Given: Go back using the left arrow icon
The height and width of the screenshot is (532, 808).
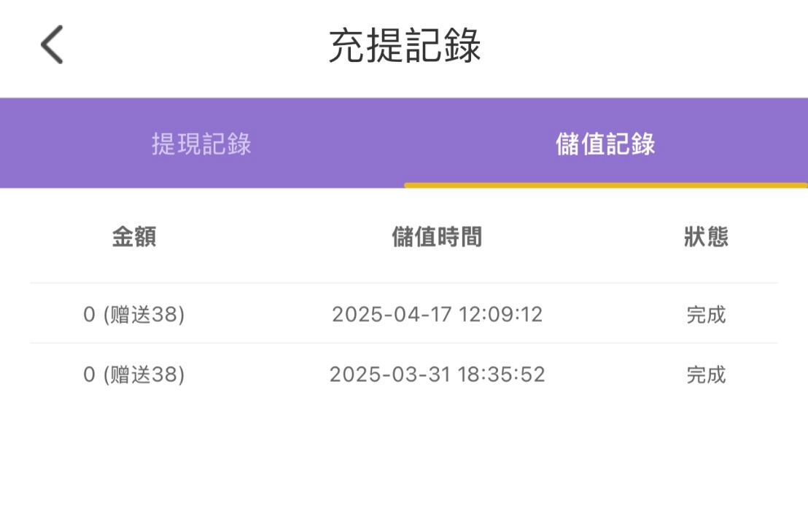Looking at the screenshot, I should pos(52,44).
